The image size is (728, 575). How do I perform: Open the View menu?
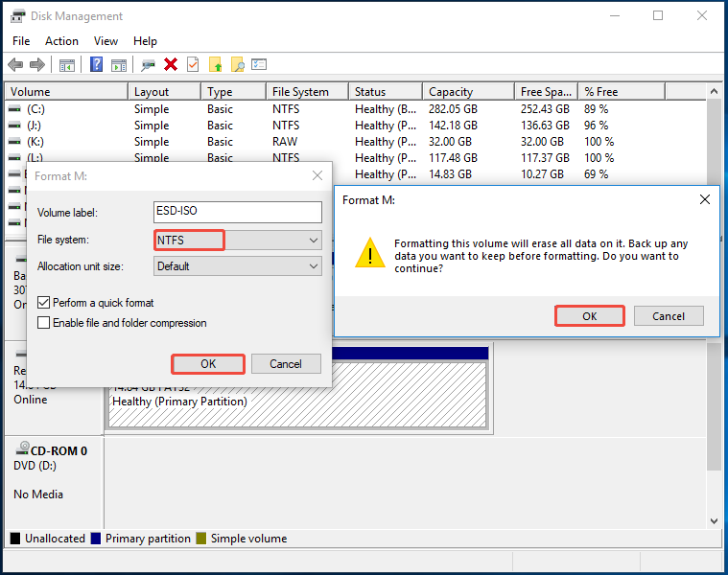106,41
